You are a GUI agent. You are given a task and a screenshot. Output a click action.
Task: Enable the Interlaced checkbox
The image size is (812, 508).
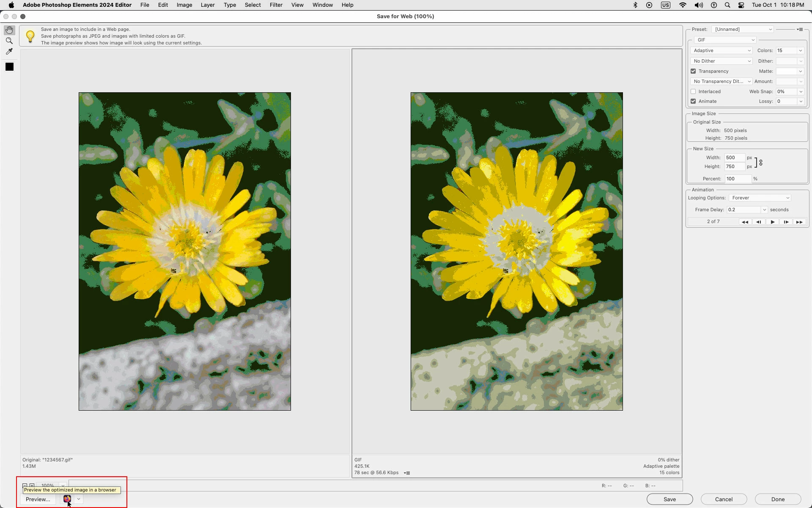click(x=693, y=91)
